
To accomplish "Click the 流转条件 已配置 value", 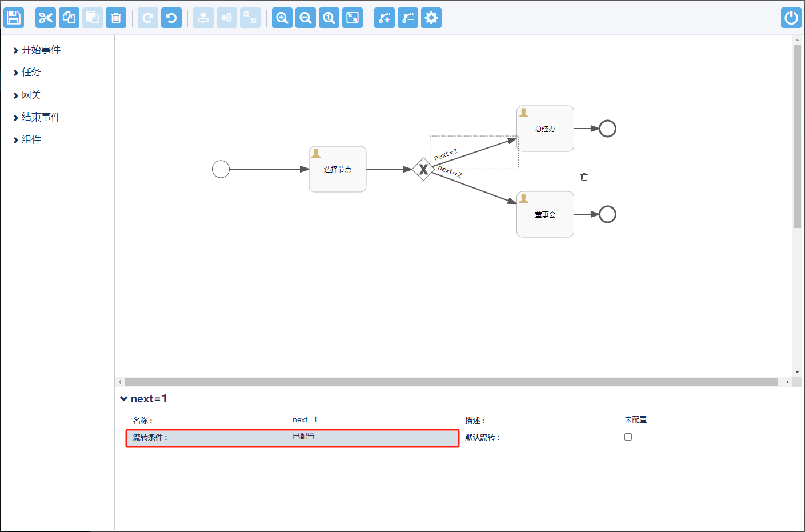I will [x=303, y=437].
